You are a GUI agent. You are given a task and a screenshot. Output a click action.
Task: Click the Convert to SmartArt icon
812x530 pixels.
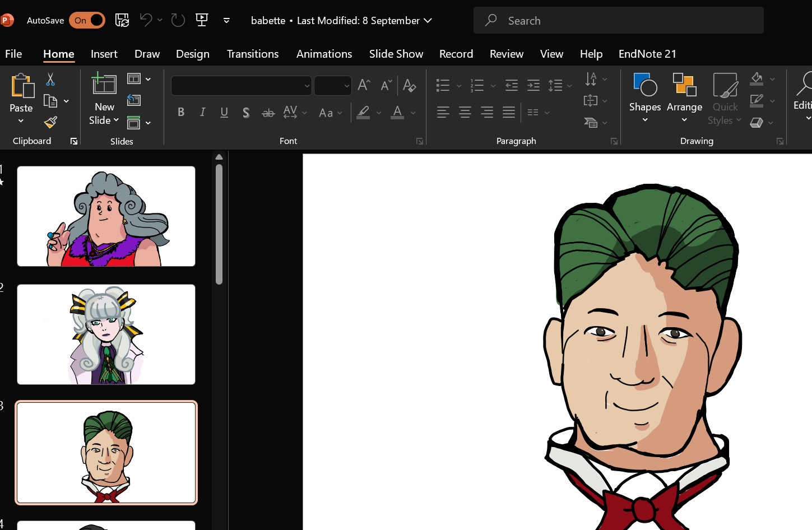tap(591, 122)
